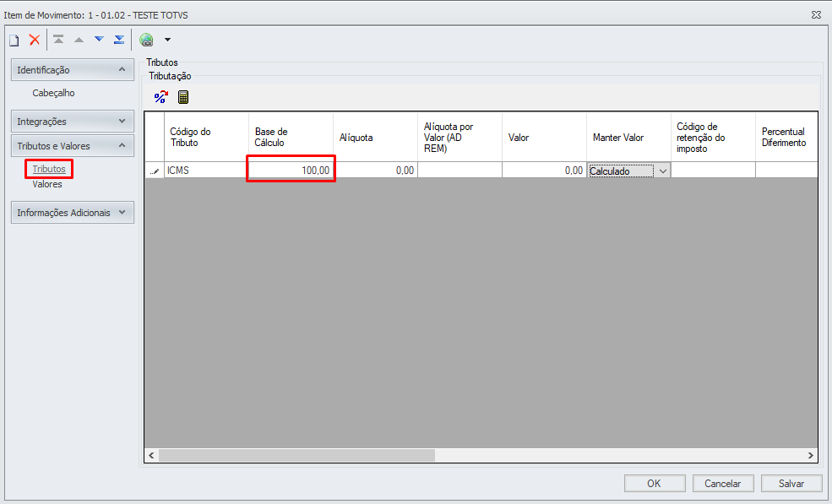
Task: Click the Valor column header
Action: (x=544, y=137)
